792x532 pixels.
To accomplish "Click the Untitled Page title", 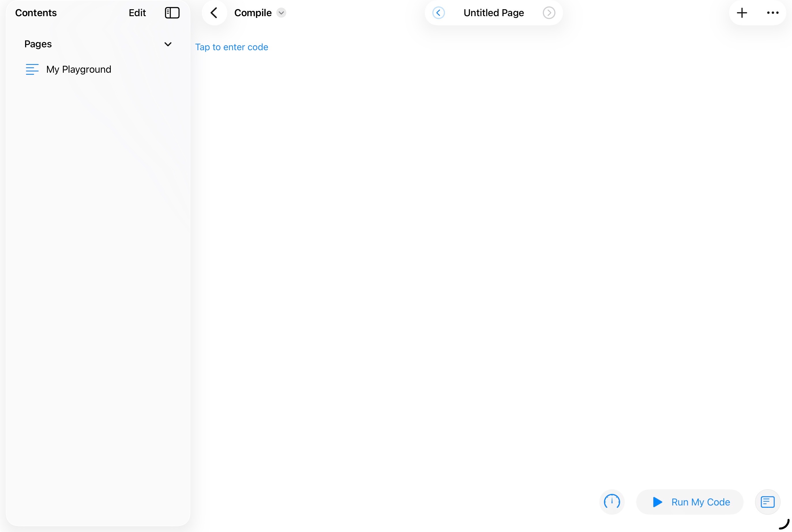I will coord(493,13).
